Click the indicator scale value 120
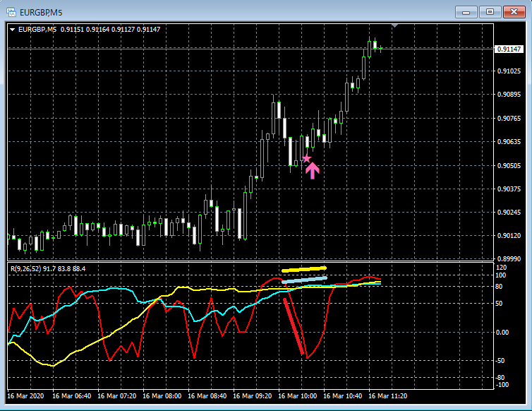The image size is (532, 411). coord(501,268)
